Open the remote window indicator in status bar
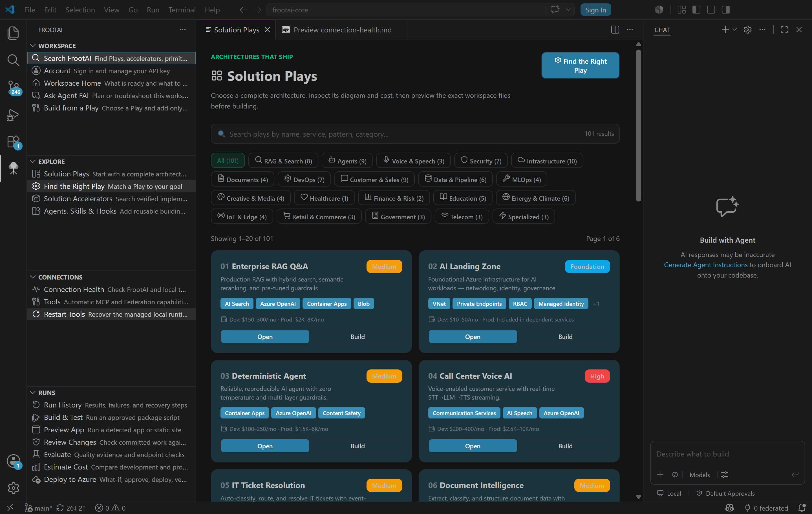Screen dimensions: 812x514 pyautogui.click(x=10, y=508)
